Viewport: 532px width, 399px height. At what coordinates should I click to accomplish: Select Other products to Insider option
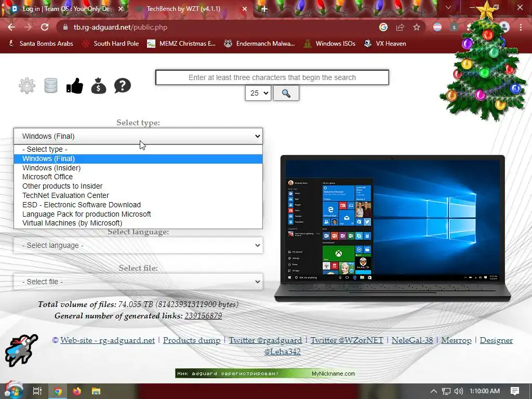point(138,187)
